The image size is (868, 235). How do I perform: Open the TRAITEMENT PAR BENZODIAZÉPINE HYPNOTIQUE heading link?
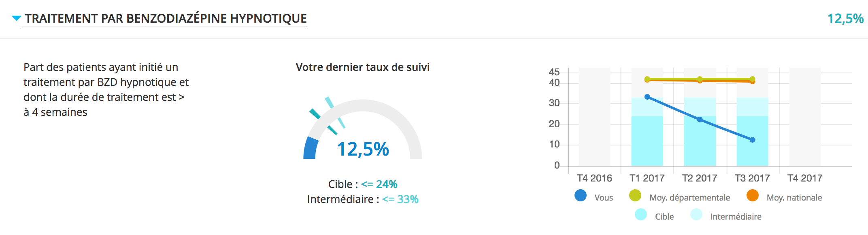(166, 19)
